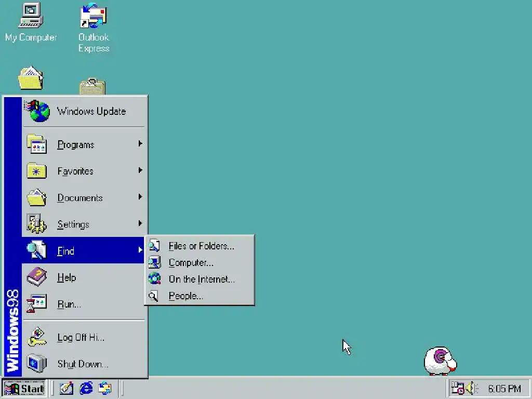Expand the Favorites submenu arrow
The width and height of the screenshot is (532, 399).
(140, 170)
